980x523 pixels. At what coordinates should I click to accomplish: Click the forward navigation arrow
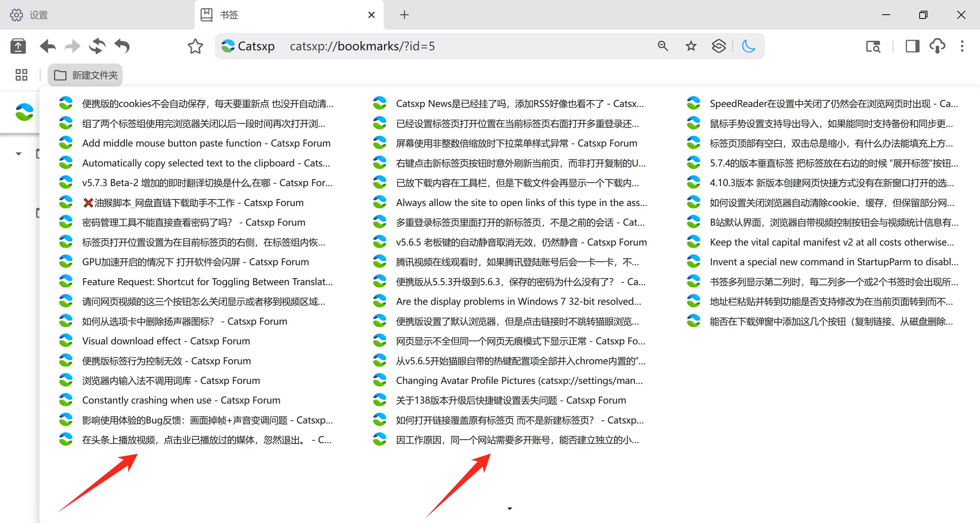coord(72,46)
